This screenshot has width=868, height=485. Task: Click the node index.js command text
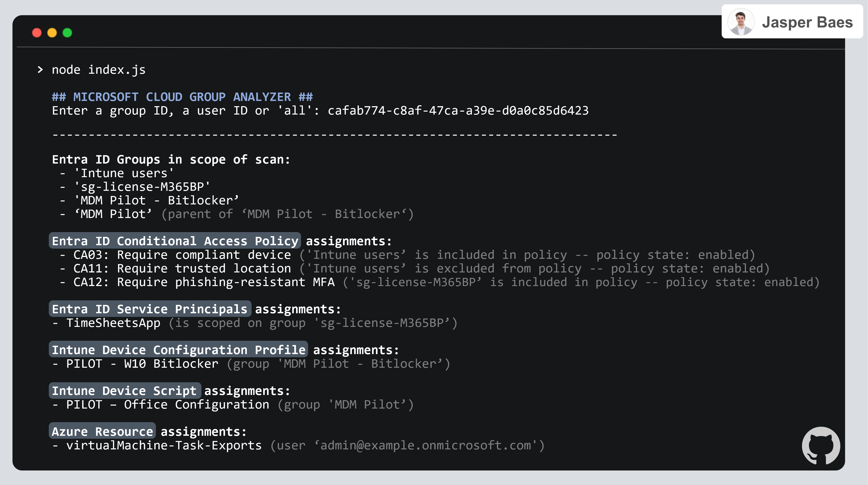(98, 70)
